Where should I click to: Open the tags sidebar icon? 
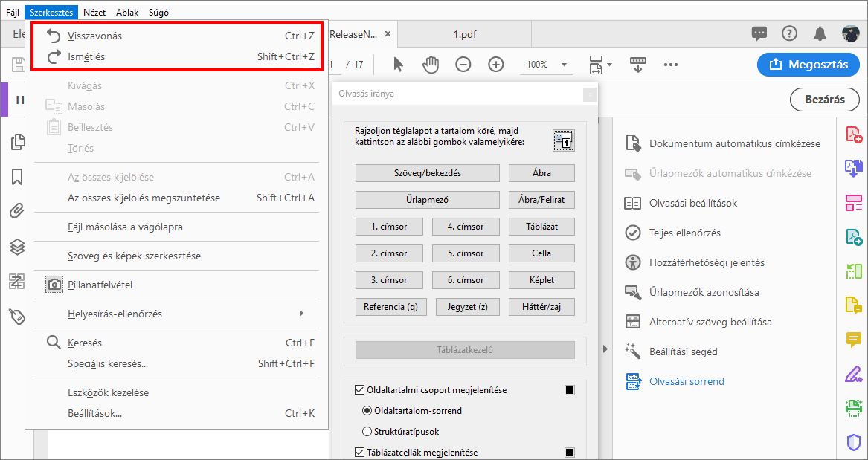tap(18, 317)
